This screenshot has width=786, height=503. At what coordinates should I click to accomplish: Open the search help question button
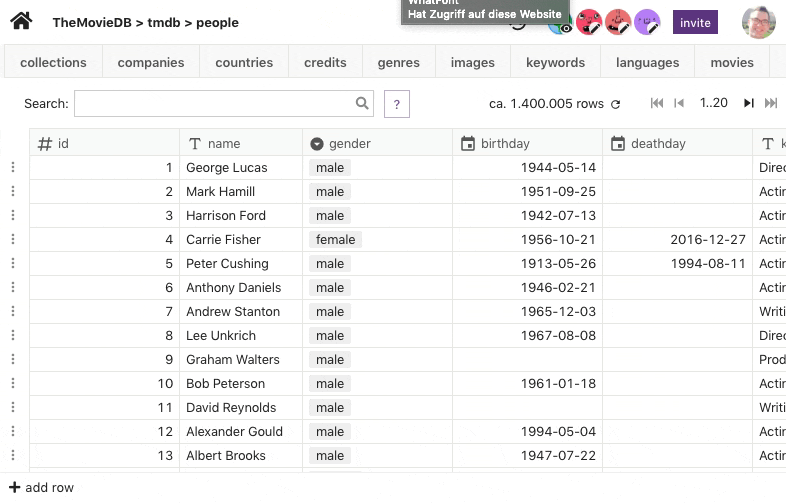[x=397, y=104]
